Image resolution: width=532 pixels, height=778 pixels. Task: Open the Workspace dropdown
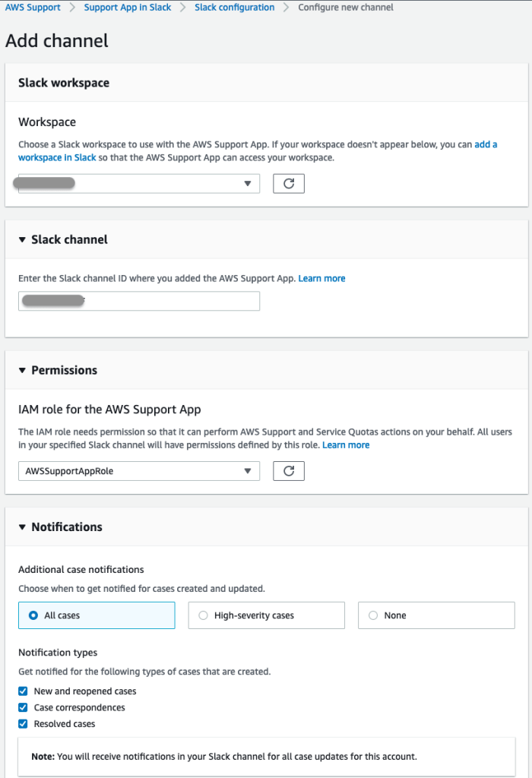point(139,184)
